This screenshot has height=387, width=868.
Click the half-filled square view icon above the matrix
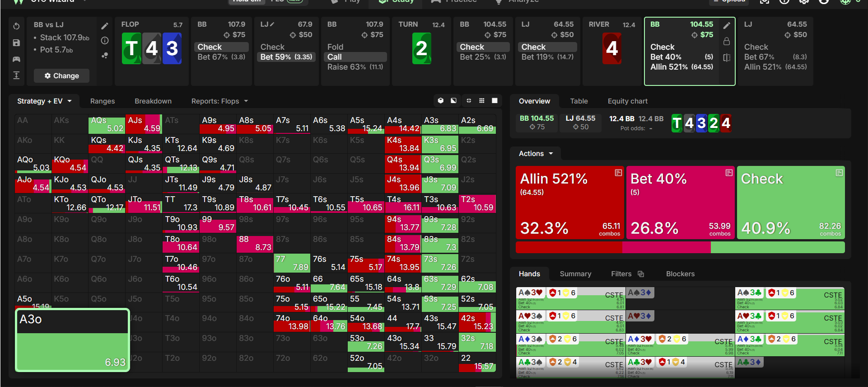[x=453, y=101]
